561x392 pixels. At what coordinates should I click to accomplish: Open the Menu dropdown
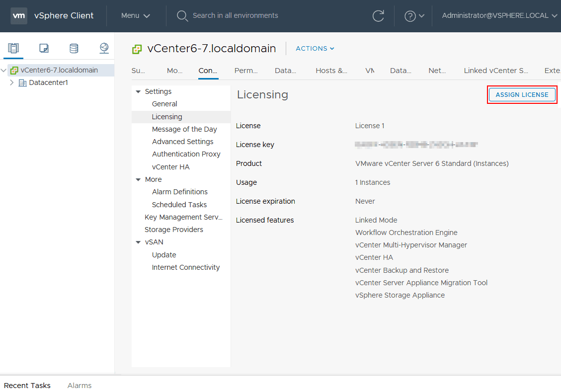(135, 16)
